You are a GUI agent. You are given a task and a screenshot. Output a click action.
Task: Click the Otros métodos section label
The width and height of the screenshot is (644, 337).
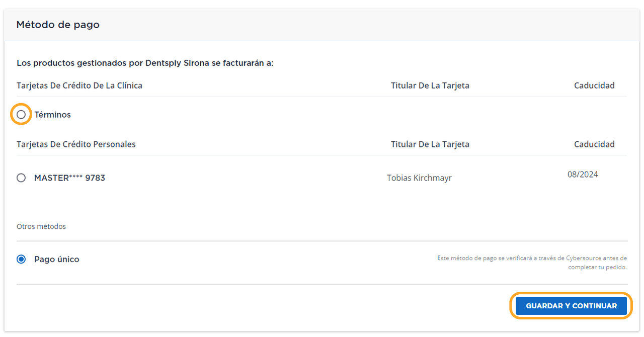pos(41,226)
